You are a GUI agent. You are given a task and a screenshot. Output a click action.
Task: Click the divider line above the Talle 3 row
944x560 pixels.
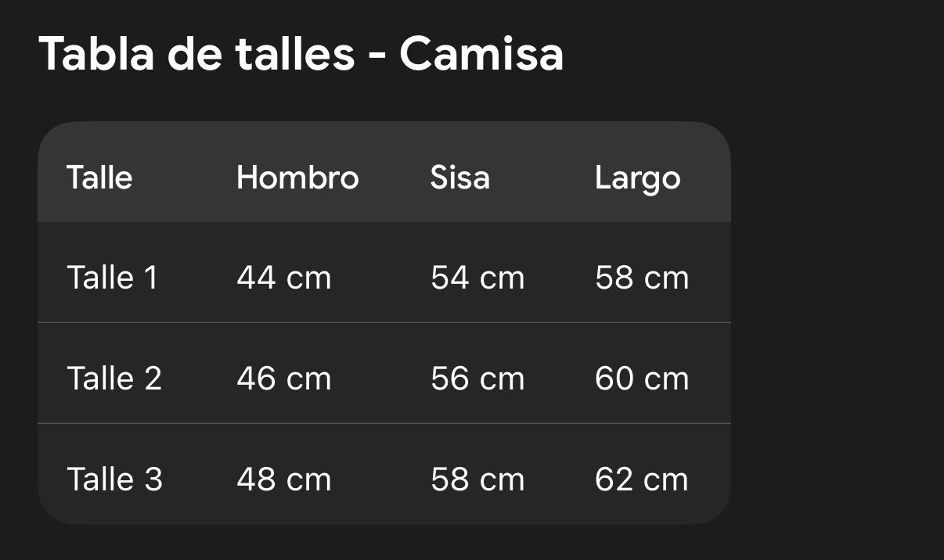pos(384,423)
